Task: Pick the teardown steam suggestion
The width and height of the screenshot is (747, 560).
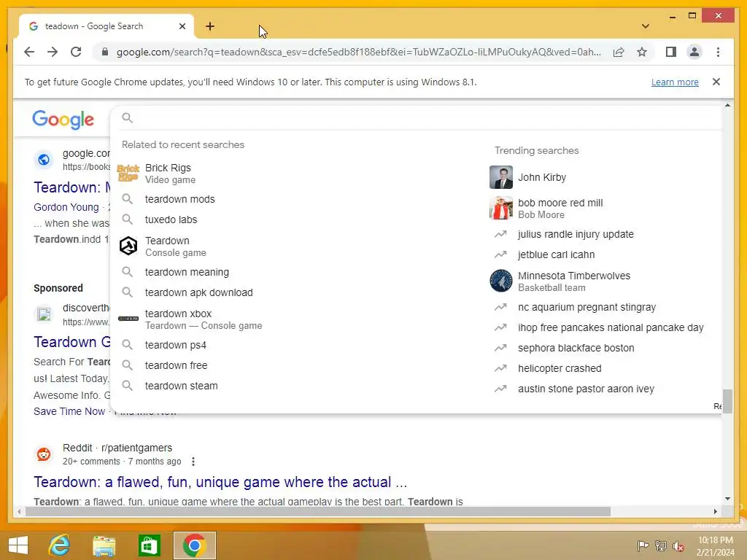Action: click(295, 386)
